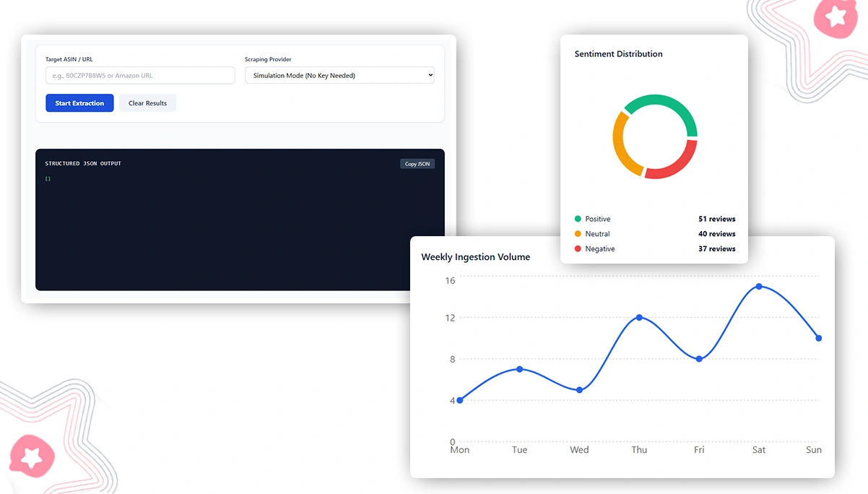Screen dimensions: 868x494
Task: Click the Start Extraction button
Action: [79, 103]
